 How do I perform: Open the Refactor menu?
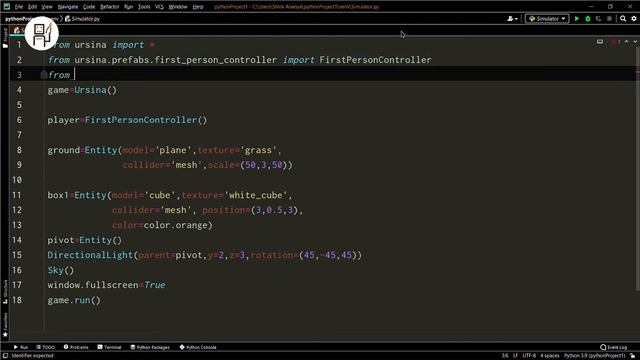tap(110, 7)
